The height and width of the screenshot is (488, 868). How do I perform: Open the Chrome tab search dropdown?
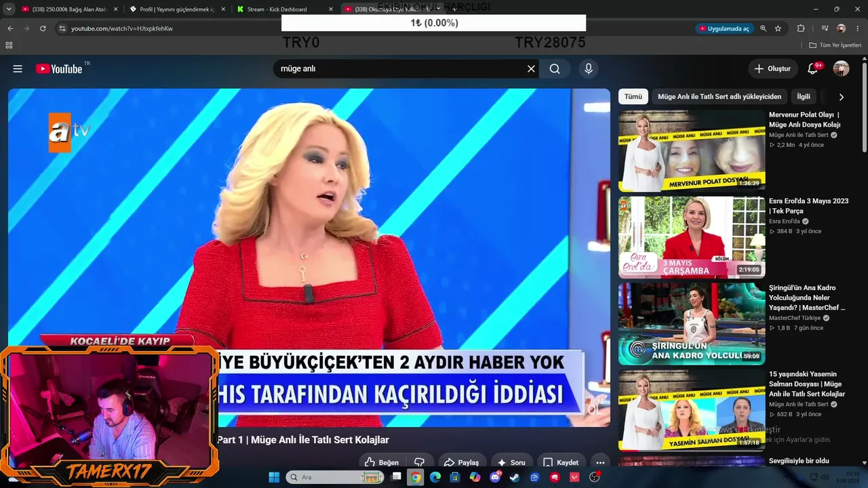tap(9, 9)
